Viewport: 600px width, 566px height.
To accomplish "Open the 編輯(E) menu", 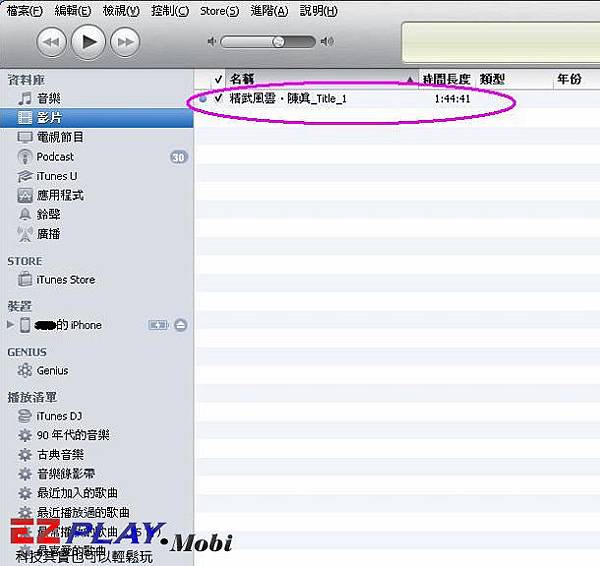I will click(x=73, y=11).
